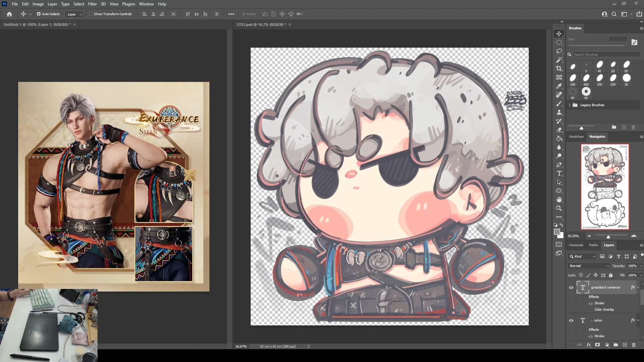Select the Eyedropper tool

pyautogui.click(x=559, y=86)
